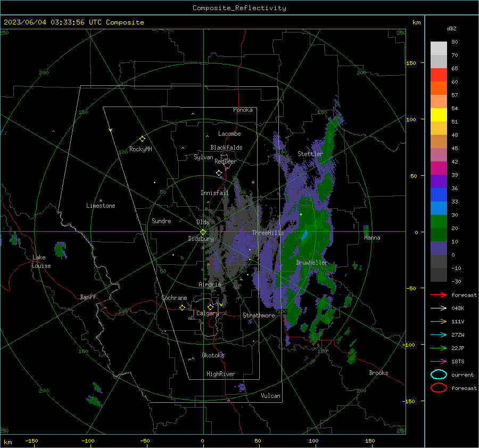Screen dimensions: 479x448
Task: Click the Cochrane city label
Action: pos(174,298)
